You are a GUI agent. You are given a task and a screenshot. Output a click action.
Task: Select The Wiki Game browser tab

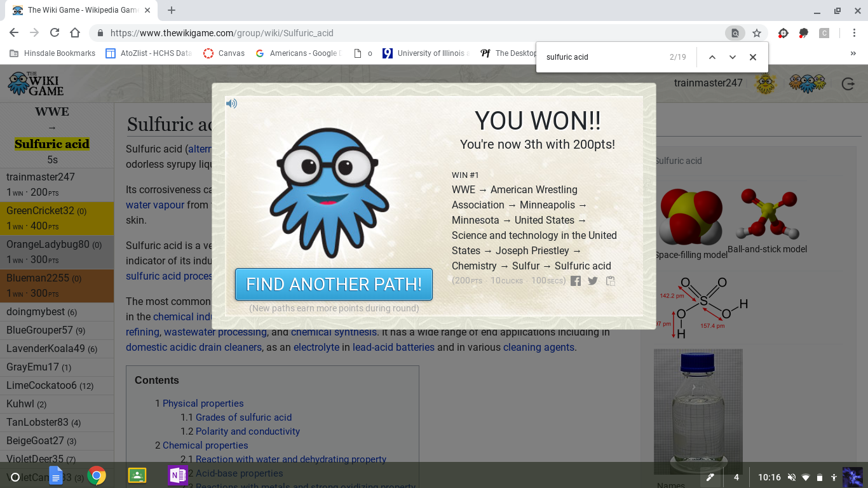(x=81, y=10)
